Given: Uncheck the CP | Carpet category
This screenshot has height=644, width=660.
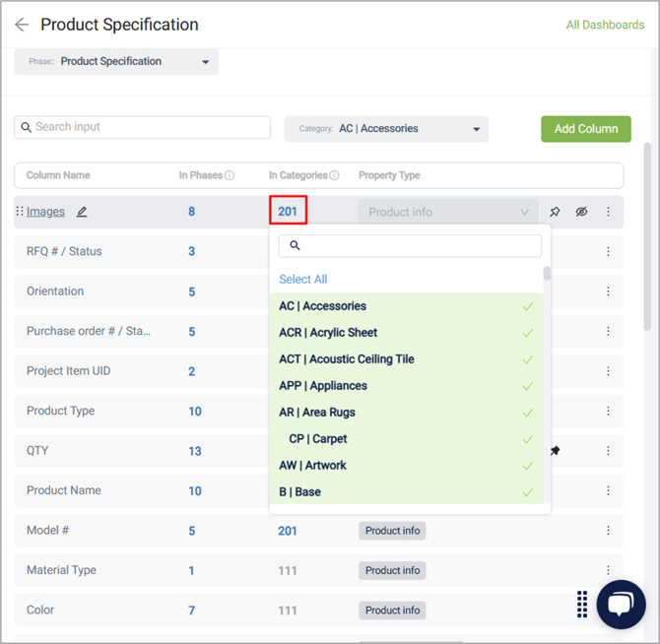Looking at the screenshot, I should coord(406,439).
